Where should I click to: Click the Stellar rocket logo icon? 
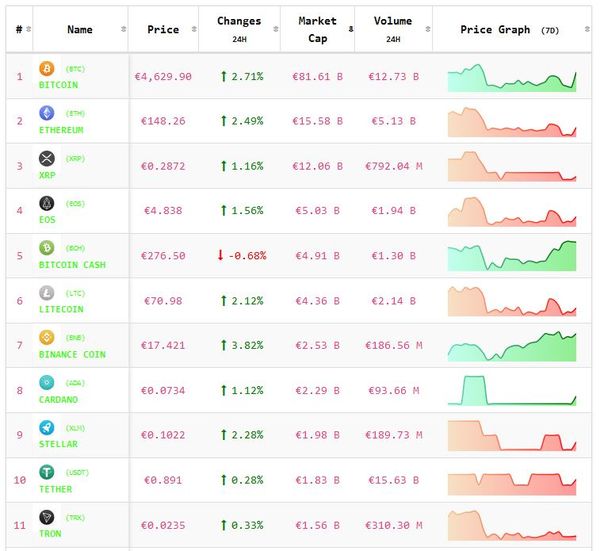click(47, 427)
